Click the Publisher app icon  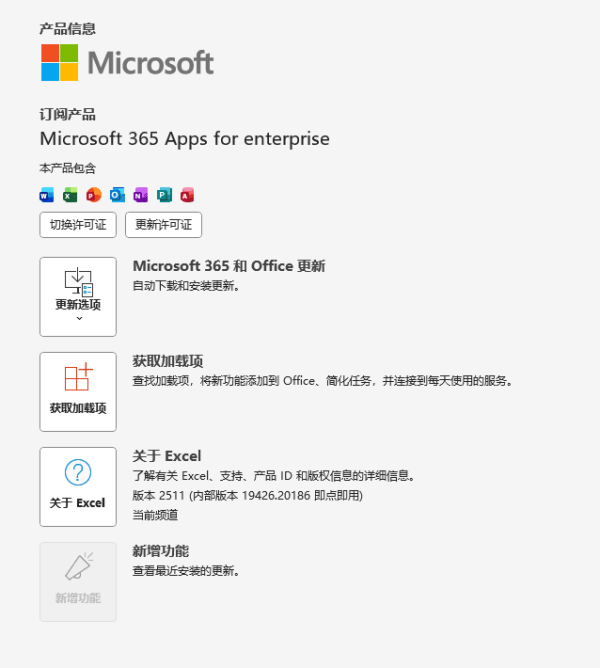click(x=164, y=194)
